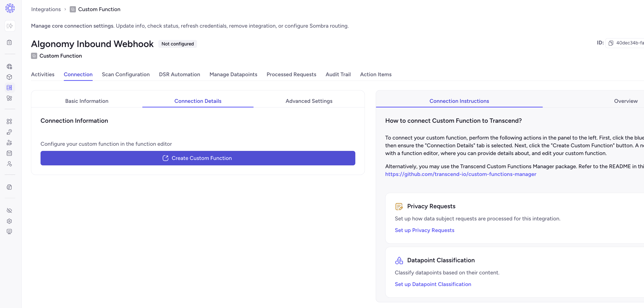Click the Create Custom Function button
This screenshot has width=644, height=308.
click(x=198, y=158)
